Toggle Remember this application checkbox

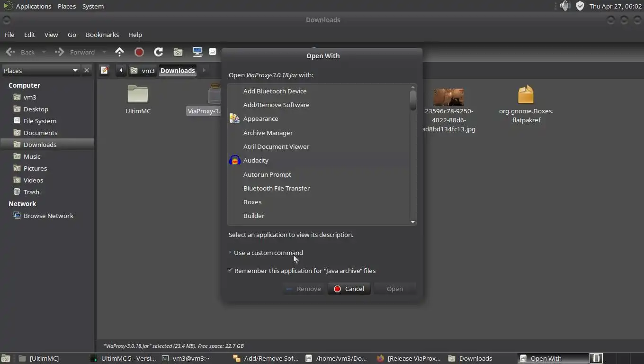[x=230, y=271]
